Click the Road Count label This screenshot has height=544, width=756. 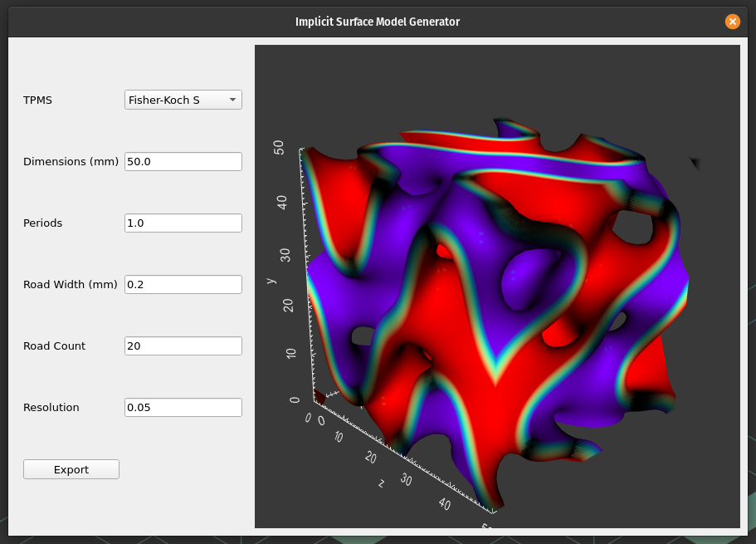click(54, 346)
